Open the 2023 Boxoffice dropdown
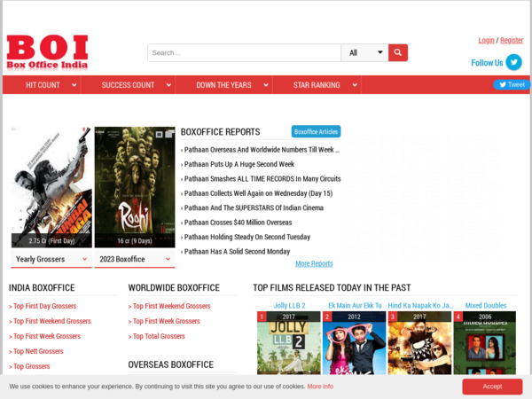Viewport: 532px width, 399px height. pyautogui.click(x=135, y=259)
